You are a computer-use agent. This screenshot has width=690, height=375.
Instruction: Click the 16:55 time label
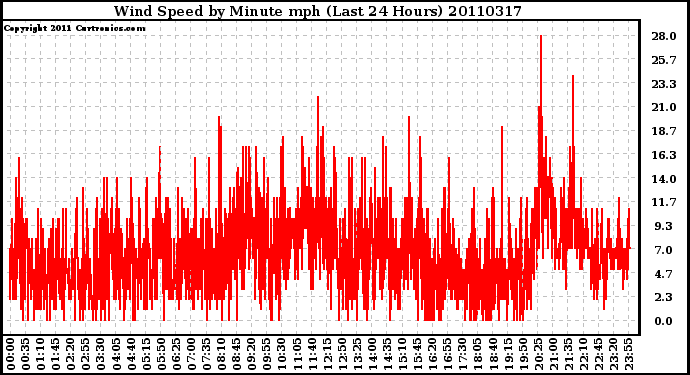click(x=448, y=354)
